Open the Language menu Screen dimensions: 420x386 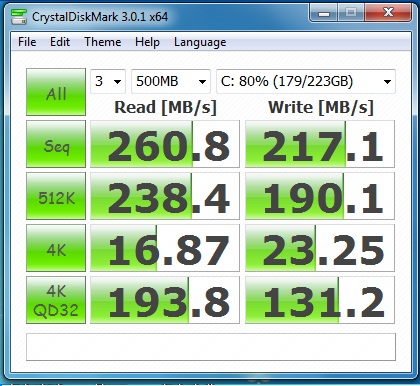200,42
